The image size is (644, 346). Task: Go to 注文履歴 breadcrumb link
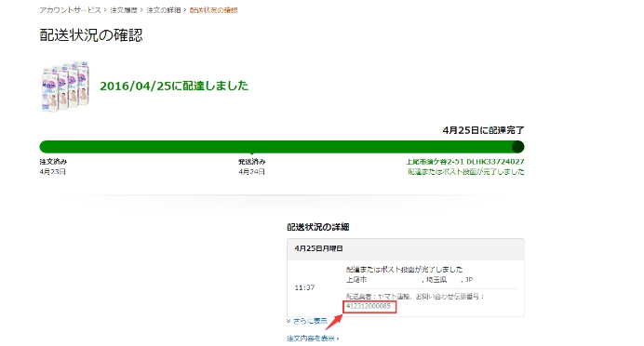point(124,10)
